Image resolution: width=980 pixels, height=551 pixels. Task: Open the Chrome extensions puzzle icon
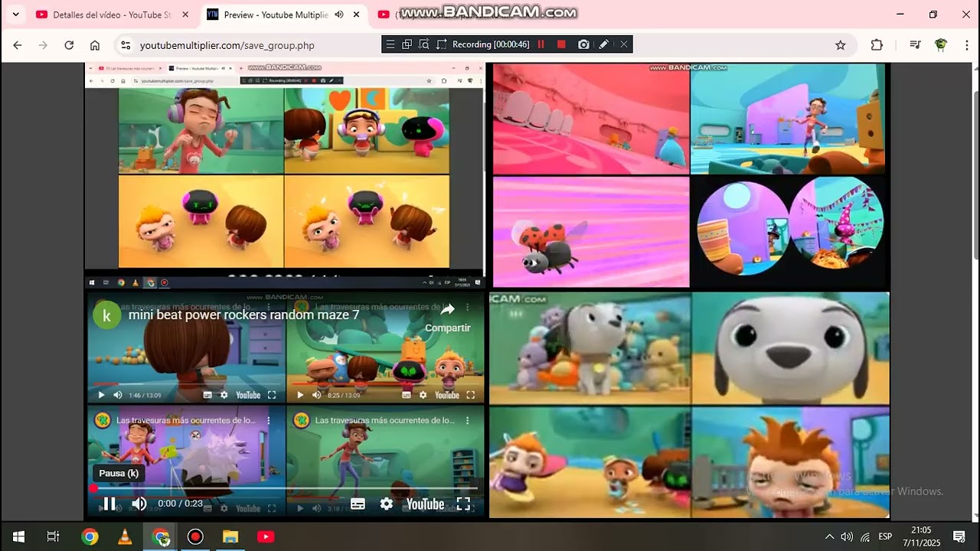click(877, 45)
